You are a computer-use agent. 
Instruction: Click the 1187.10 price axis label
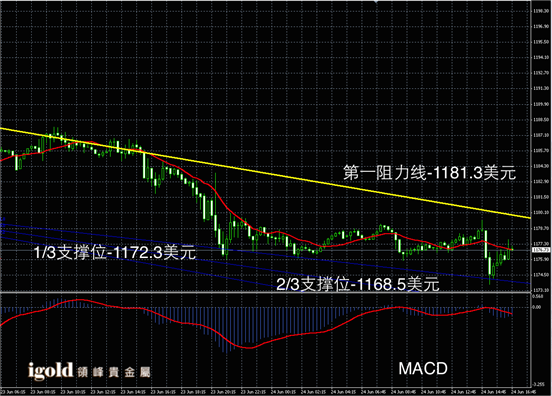(541, 135)
